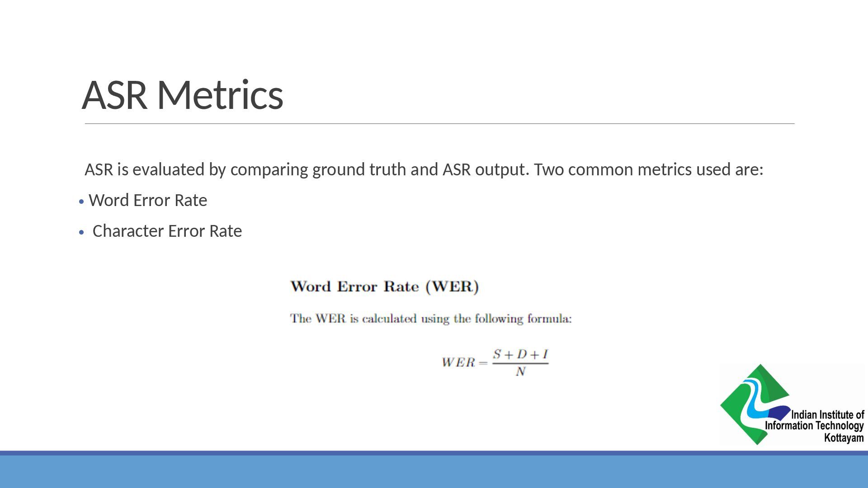Click the bold "Word Error Rate (WER)" heading
868x488 pixels.
(x=384, y=286)
